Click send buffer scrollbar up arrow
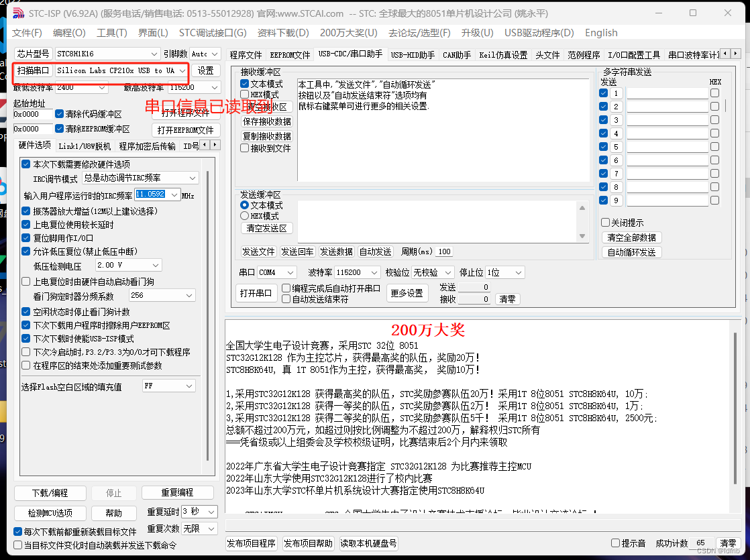 (582, 207)
